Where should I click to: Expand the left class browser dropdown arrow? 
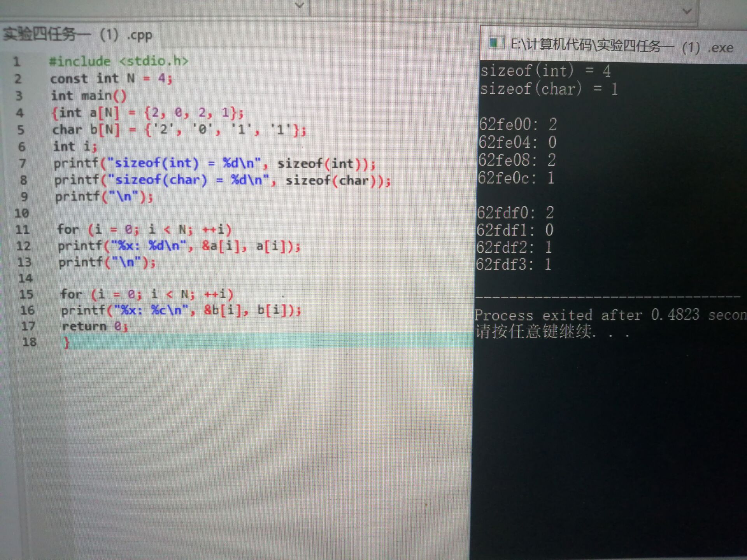(x=299, y=5)
